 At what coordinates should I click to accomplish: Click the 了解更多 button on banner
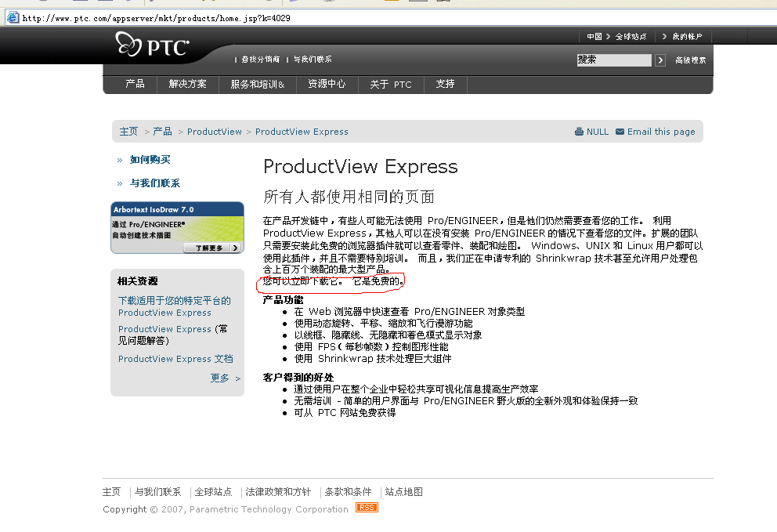(x=212, y=248)
